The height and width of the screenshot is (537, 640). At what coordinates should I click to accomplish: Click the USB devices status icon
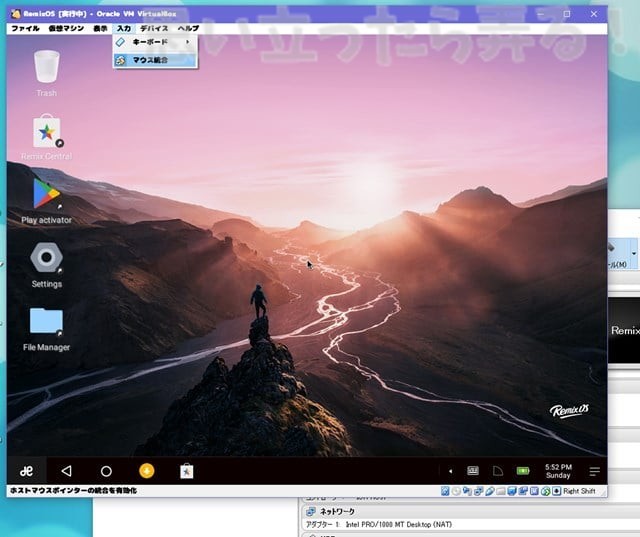[x=489, y=491]
